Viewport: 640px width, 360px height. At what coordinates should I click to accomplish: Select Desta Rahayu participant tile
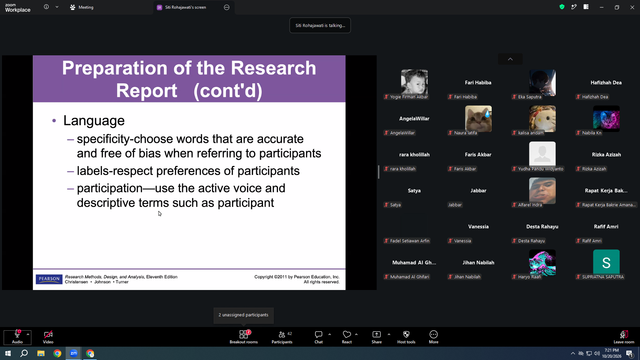click(x=542, y=227)
